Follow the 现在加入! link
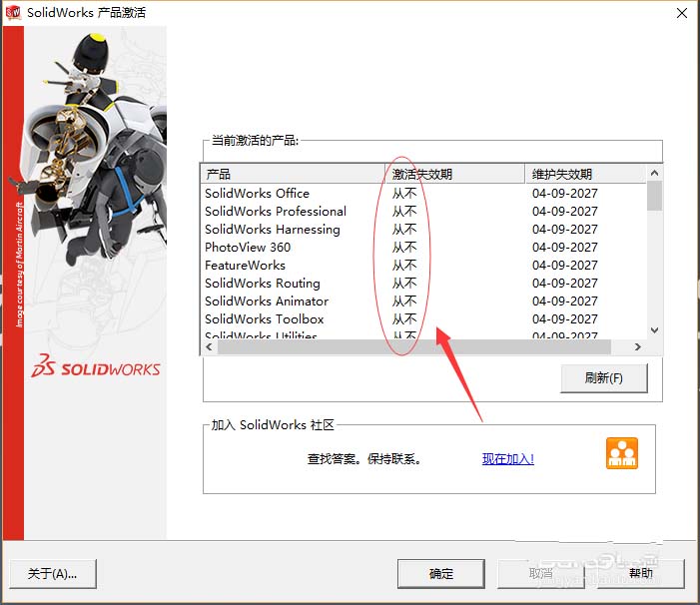Screen dimensions: 700x605 508,458
